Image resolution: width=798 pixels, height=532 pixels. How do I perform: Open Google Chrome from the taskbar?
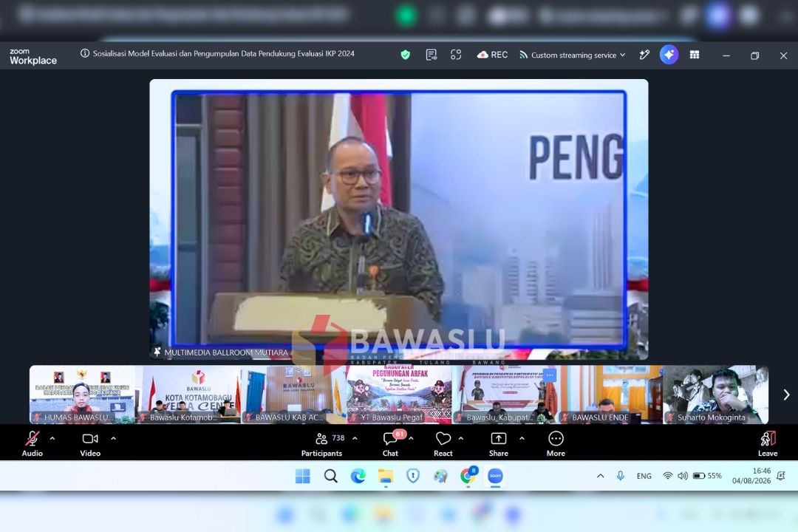click(468, 476)
